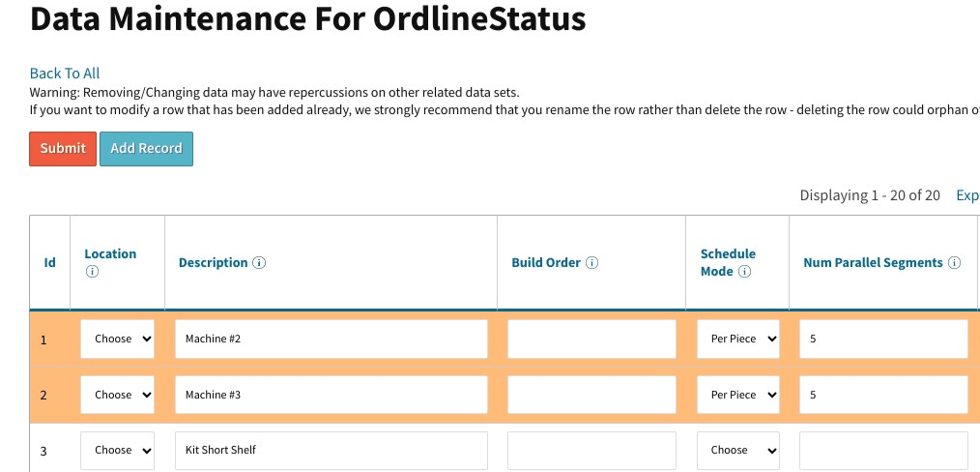The height and width of the screenshot is (472, 980).
Task: Open Location dropdown in row 2
Action: click(x=117, y=395)
